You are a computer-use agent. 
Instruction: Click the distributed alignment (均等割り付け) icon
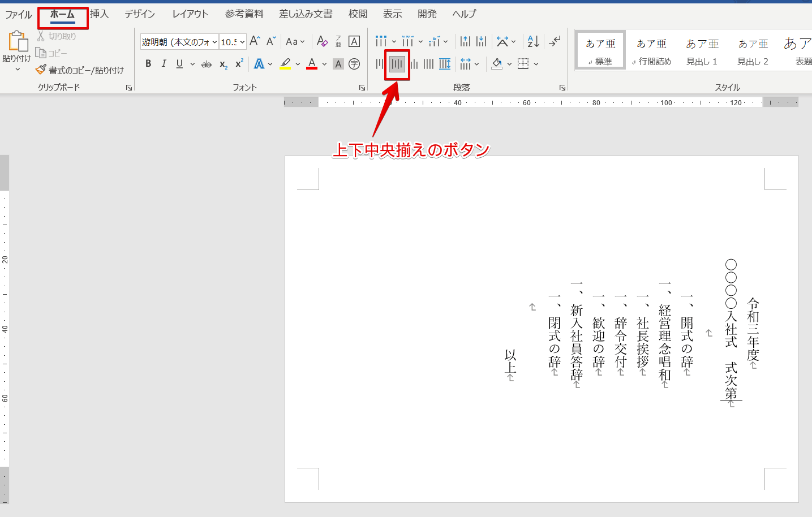click(x=445, y=64)
